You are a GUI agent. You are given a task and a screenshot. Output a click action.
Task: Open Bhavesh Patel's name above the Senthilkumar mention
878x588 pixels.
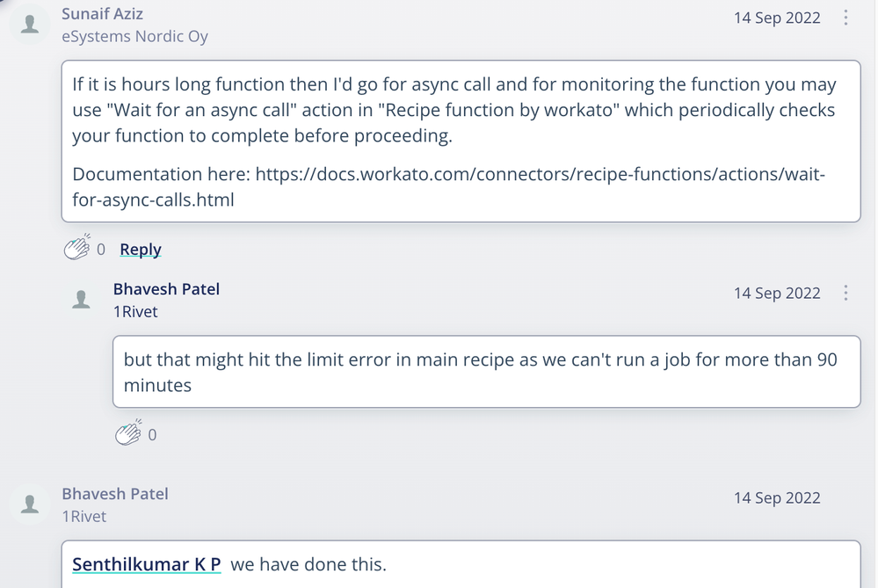(115, 494)
